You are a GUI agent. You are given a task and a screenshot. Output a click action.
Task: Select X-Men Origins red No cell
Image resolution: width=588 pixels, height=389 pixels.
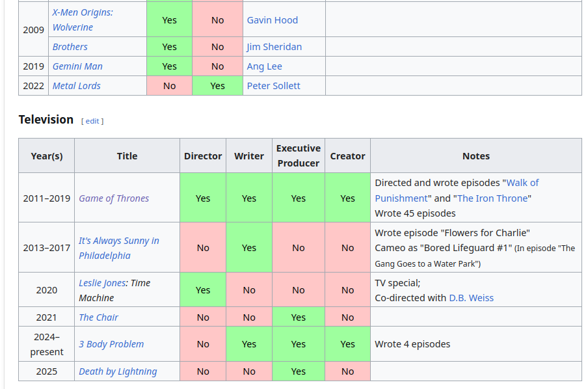[217, 20]
